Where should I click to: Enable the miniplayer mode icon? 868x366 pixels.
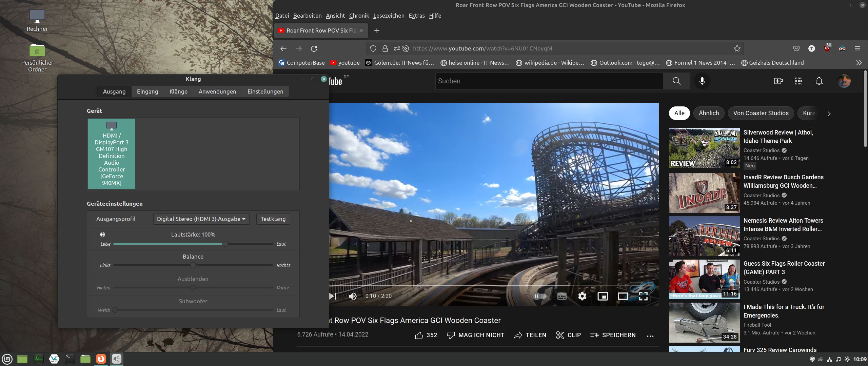click(x=603, y=296)
